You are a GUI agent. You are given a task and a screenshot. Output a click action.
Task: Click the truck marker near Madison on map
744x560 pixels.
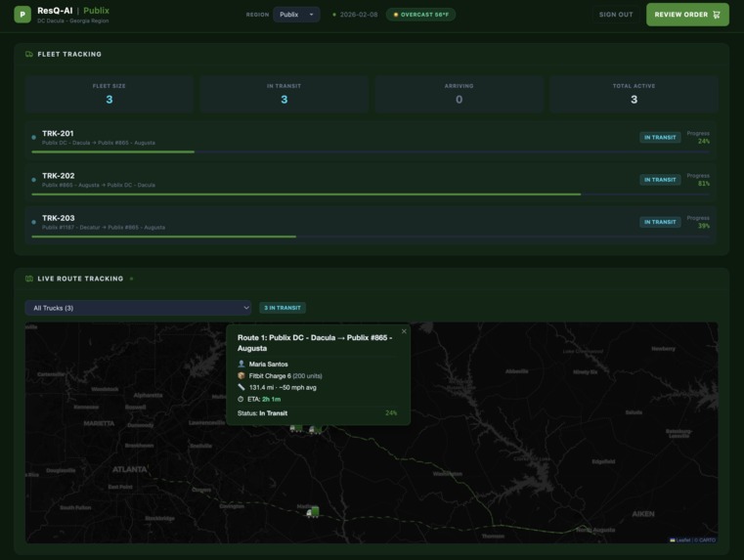tap(313, 512)
